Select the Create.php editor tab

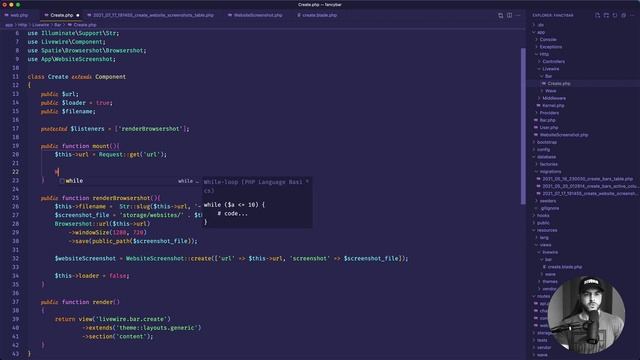[61, 15]
